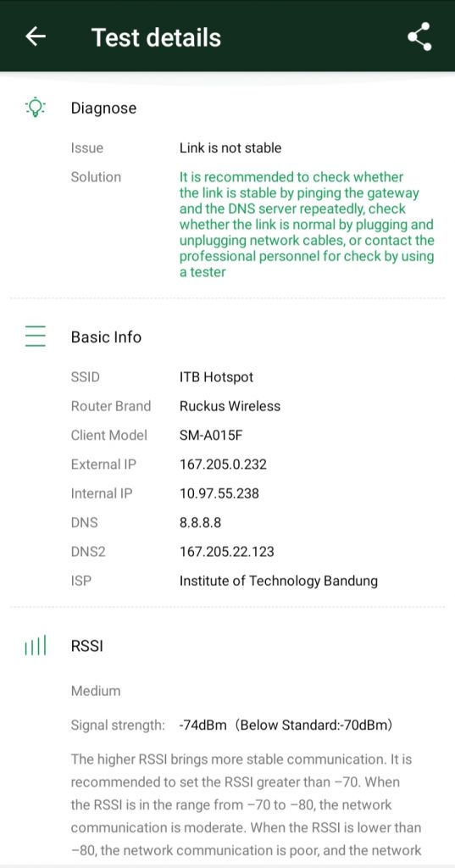Tap the Router Brand Ruckus Wireless
Image resolution: width=455 pixels, height=868 pixels.
coord(230,406)
